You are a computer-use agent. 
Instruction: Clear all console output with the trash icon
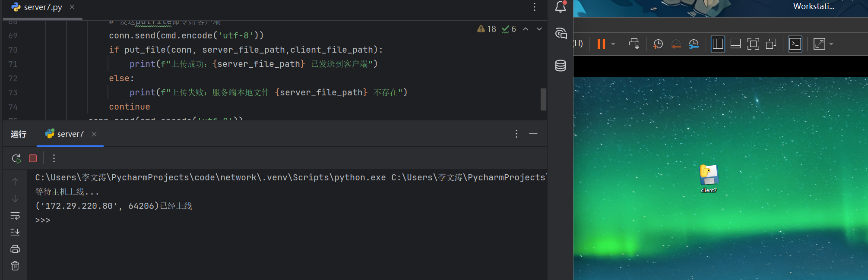point(15,266)
